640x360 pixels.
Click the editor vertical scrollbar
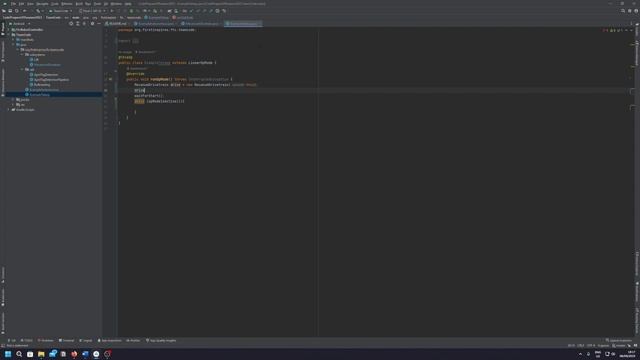(633, 182)
